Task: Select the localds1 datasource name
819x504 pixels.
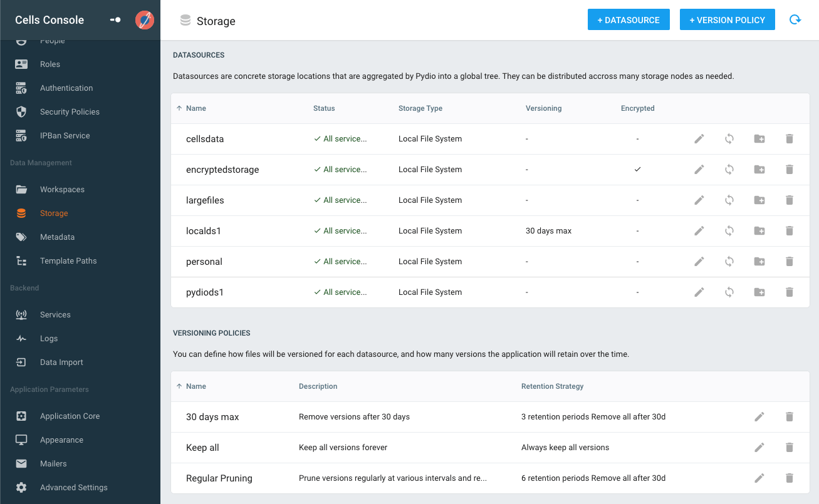Action: click(204, 231)
